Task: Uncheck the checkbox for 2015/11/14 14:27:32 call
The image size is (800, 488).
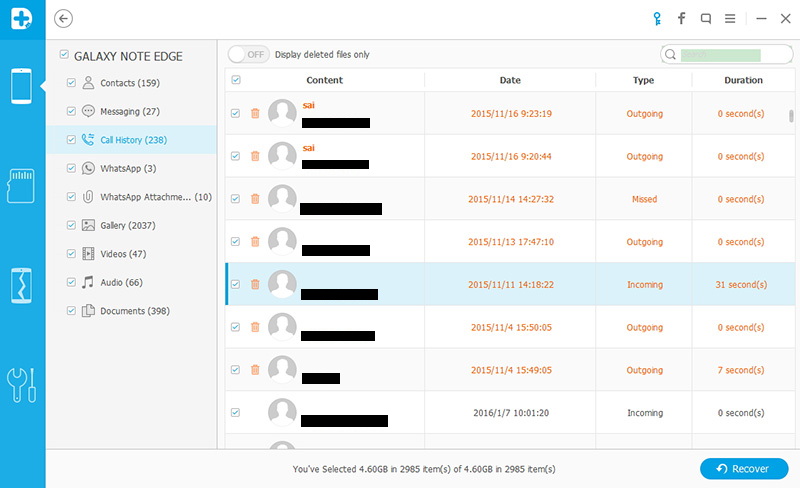Action: pos(235,199)
